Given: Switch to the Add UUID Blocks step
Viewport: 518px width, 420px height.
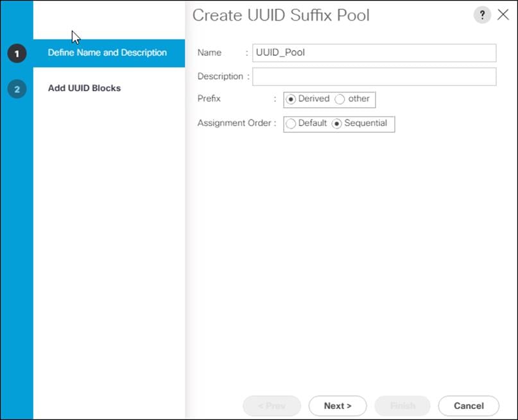Looking at the screenshot, I should pos(84,88).
